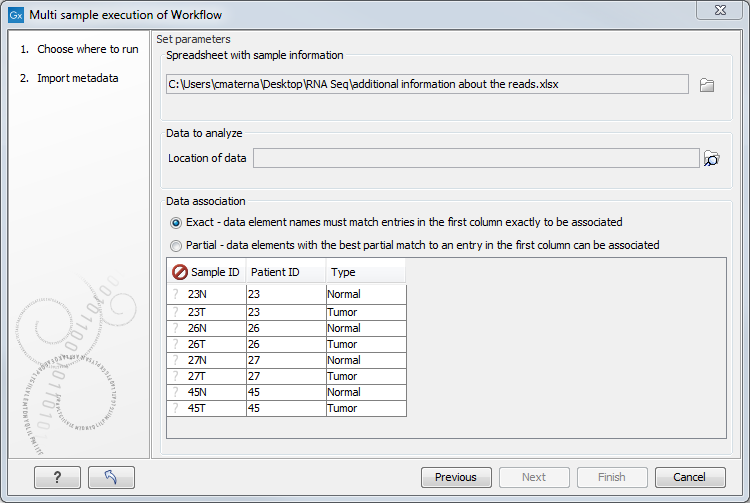Viewport: 750px width, 503px height.
Task: Click the Type column header
Action: tap(365, 272)
